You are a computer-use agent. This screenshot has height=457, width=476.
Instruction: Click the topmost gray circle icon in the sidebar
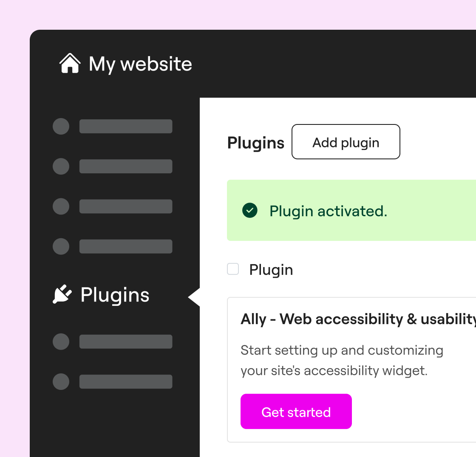pyautogui.click(x=61, y=127)
